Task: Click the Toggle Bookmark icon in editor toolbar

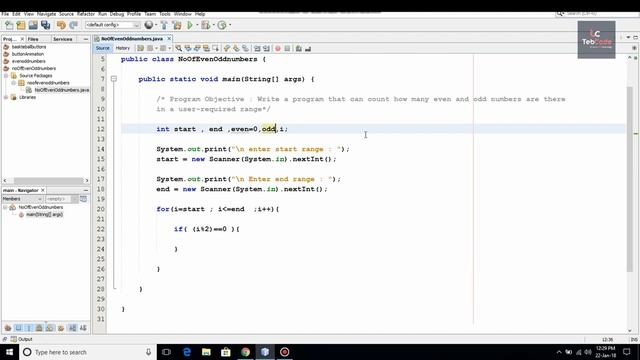Action: point(245,49)
